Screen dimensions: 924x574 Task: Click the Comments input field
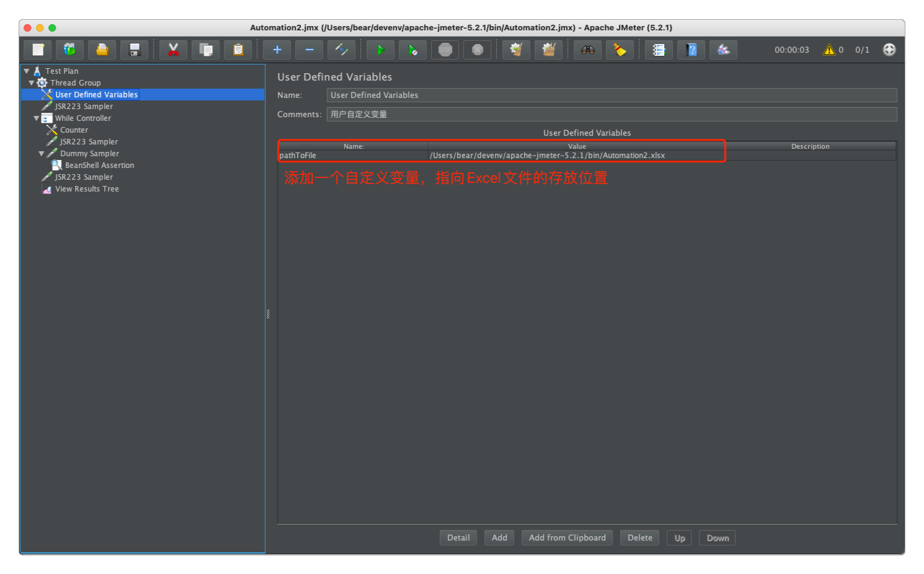coord(611,114)
